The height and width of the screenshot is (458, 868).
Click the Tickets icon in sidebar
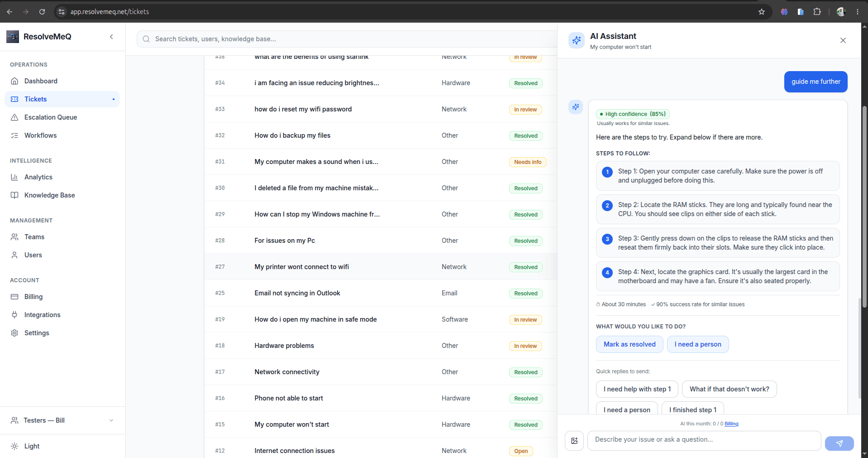(x=14, y=99)
